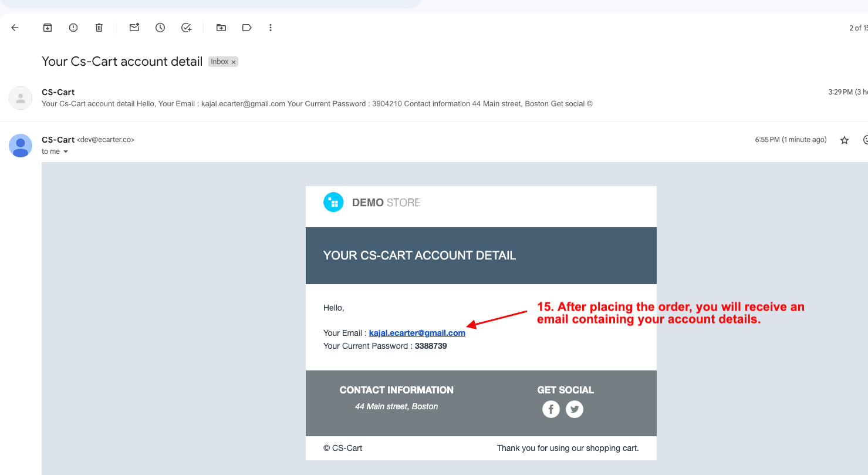Expand the collapsed 3:29 PM CS-Cart message

click(x=317, y=98)
